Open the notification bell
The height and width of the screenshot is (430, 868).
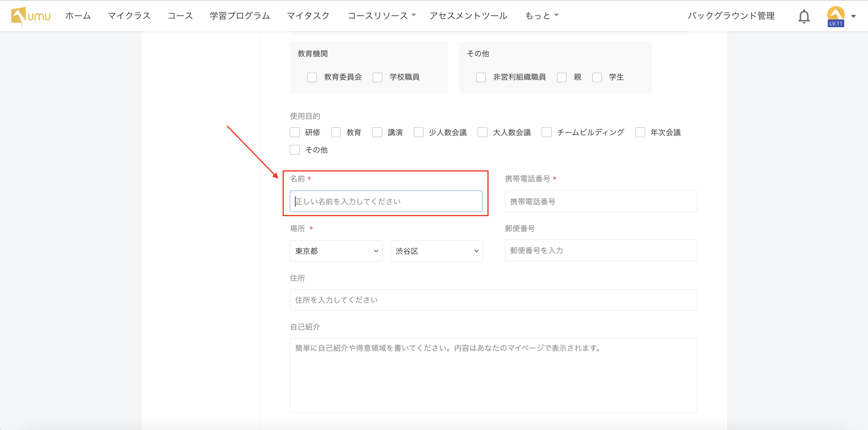[x=804, y=16]
